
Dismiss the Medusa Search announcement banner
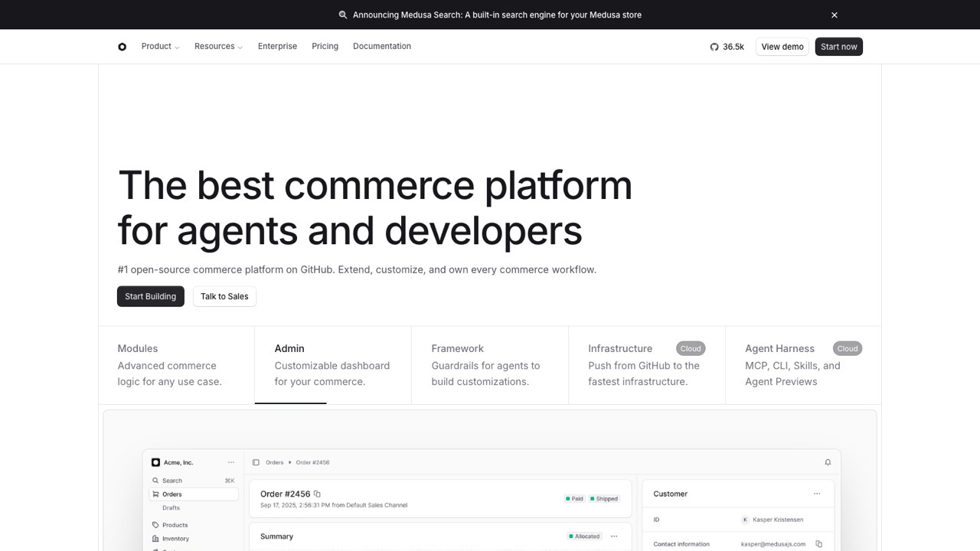(x=835, y=15)
